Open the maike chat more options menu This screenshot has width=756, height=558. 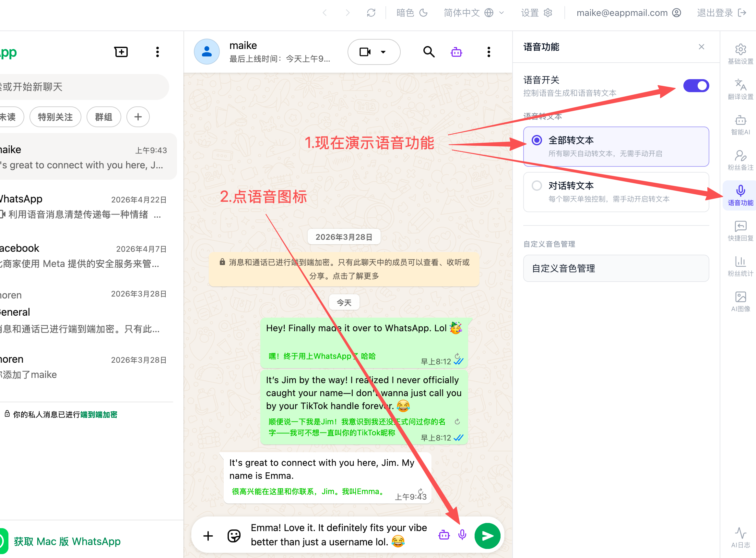pyautogui.click(x=489, y=52)
